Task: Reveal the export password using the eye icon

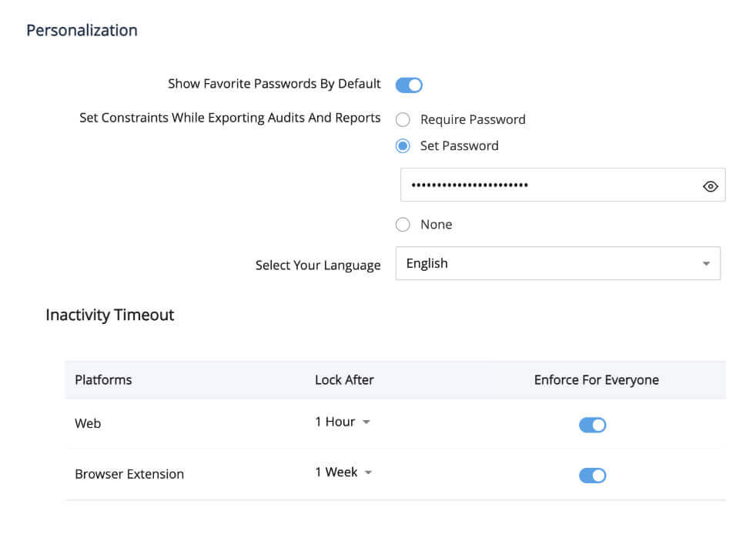Action: click(709, 185)
